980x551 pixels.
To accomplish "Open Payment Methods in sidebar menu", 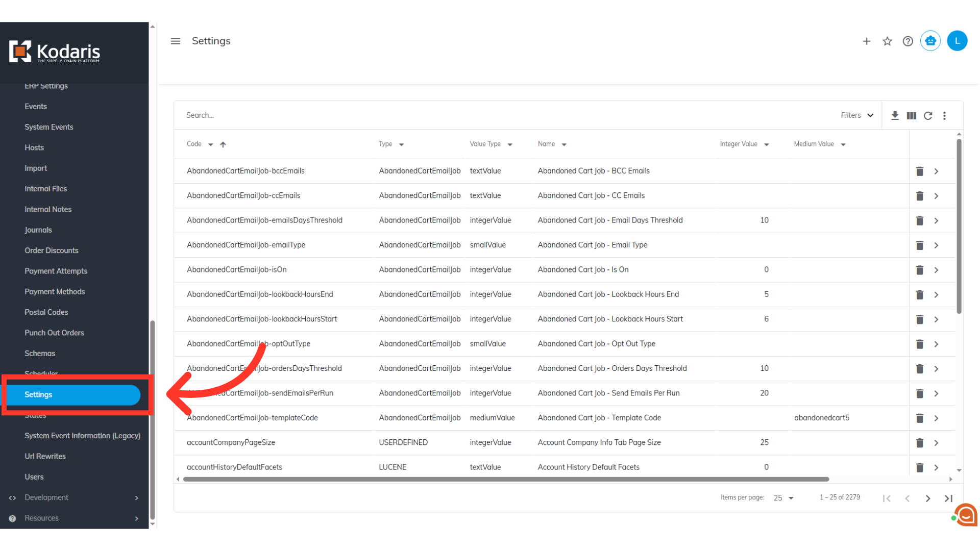I will pyautogui.click(x=55, y=291).
